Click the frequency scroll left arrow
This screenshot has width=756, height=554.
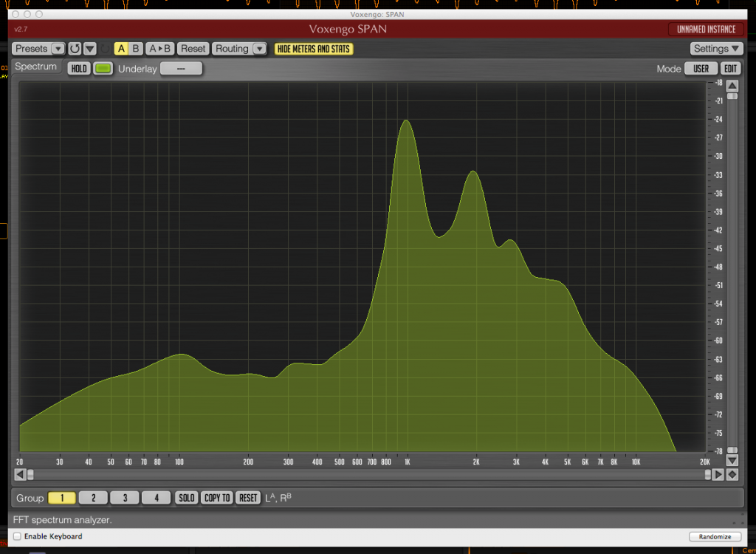coord(20,474)
